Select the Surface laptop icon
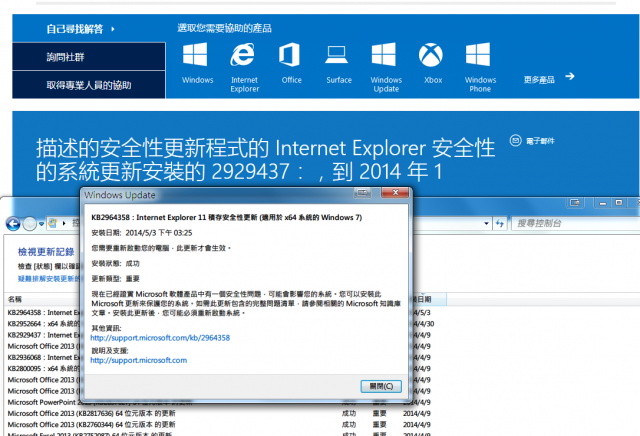Image resolution: width=640 pixels, height=436 pixels. tap(337, 55)
